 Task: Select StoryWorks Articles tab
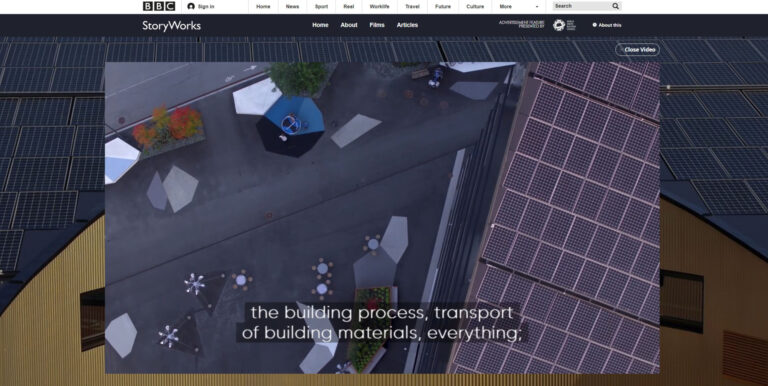pos(407,25)
